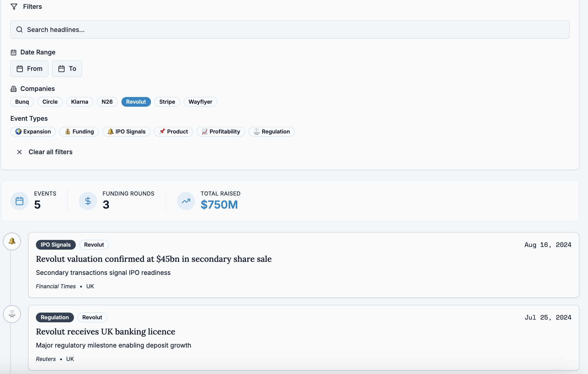Toggle the Funding event type filter
Viewport: 588px width, 374px height.
point(79,132)
